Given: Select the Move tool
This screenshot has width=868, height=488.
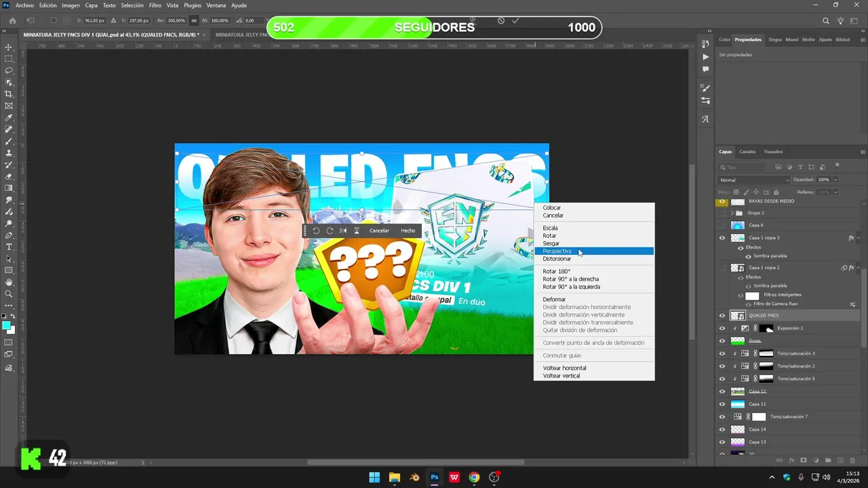Looking at the screenshot, I should pyautogui.click(x=9, y=47).
